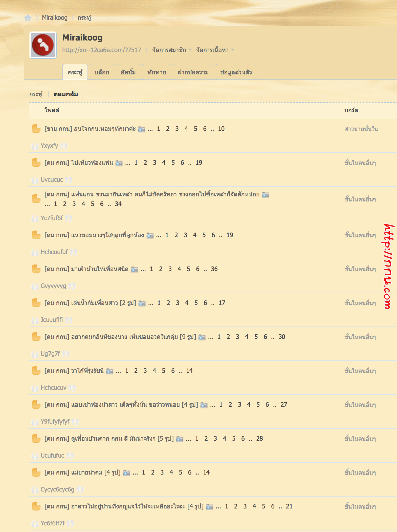Open the ฝากข้อความ tab
The width and height of the screenshot is (397, 532).
click(193, 72)
